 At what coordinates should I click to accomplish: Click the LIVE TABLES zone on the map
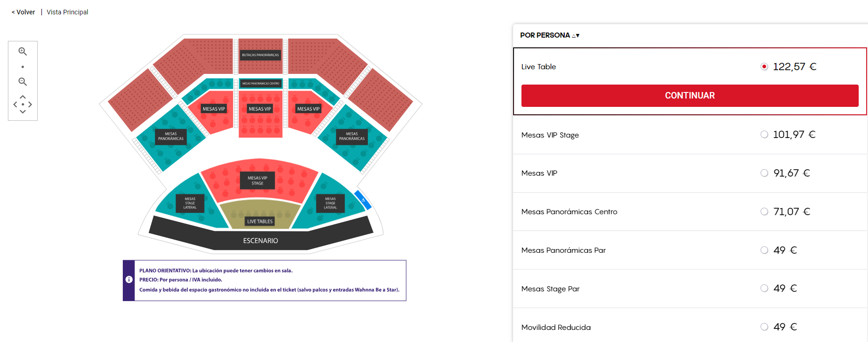coord(260,216)
